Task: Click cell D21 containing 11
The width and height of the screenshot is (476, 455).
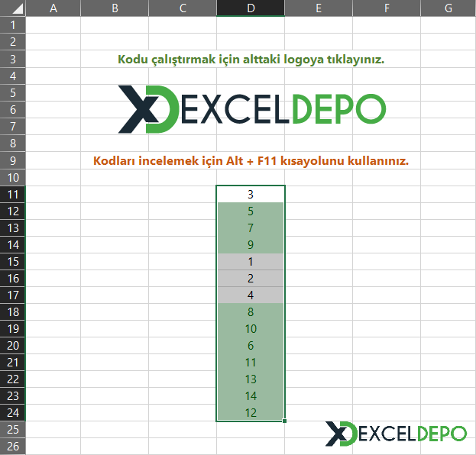Action: [251, 362]
